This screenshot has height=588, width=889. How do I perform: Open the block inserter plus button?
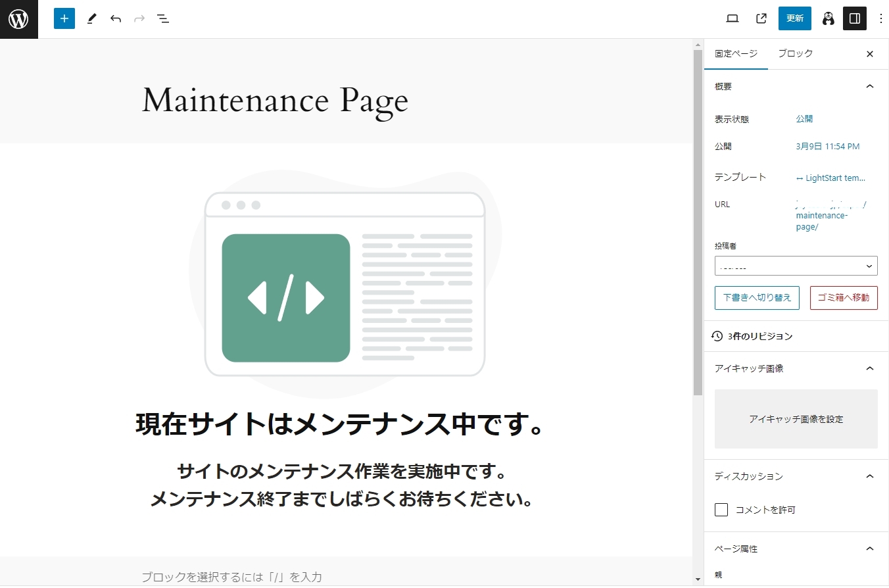[64, 18]
